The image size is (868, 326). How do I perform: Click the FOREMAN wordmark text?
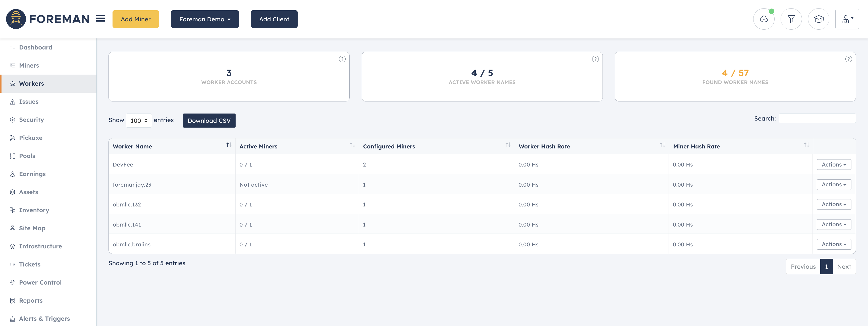pyautogui.click(x=59, y=19)
